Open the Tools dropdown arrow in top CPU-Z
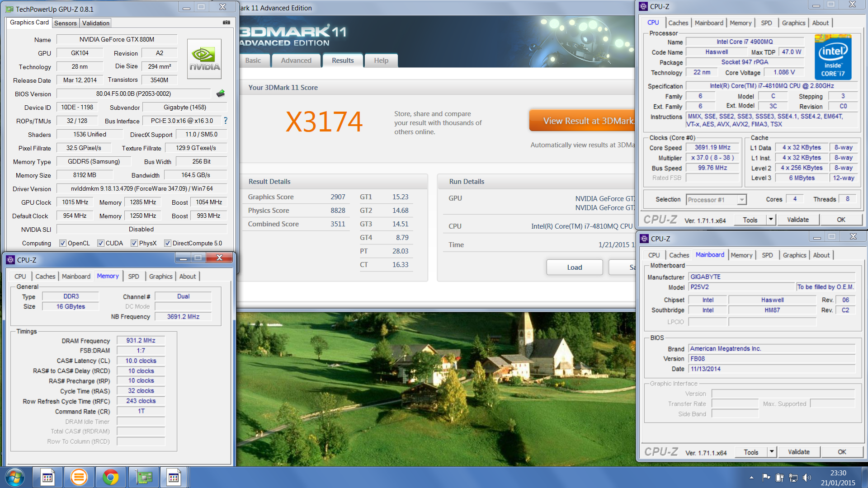 (771, 220)
